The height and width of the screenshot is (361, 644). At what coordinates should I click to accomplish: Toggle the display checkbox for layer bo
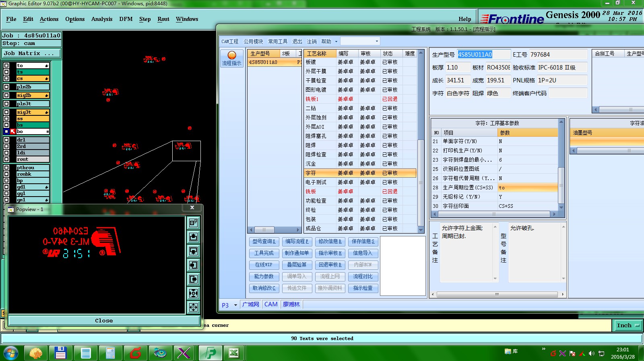(6, 131)
